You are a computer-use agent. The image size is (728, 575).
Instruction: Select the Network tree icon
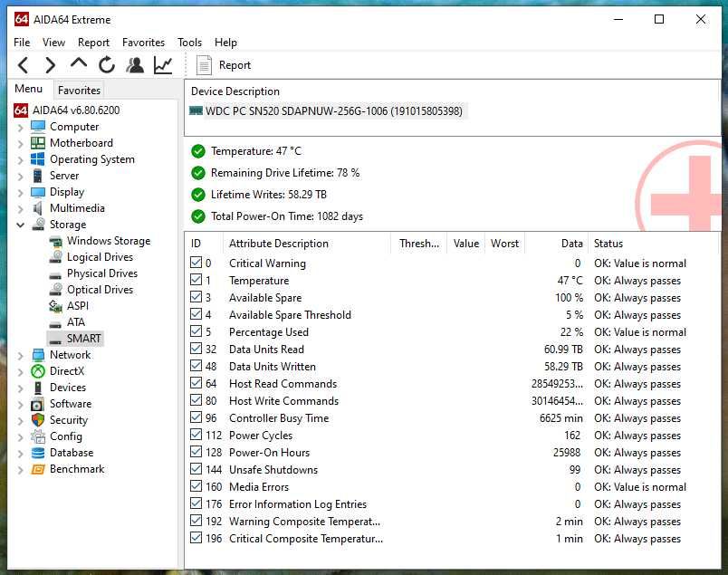point(38,355)
